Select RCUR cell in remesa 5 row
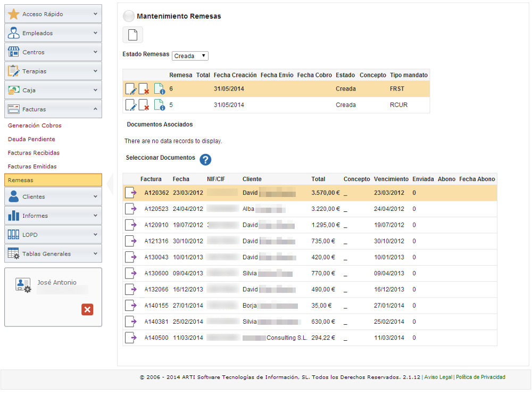Screen dimensions: 532x394 tap(398, 105)
